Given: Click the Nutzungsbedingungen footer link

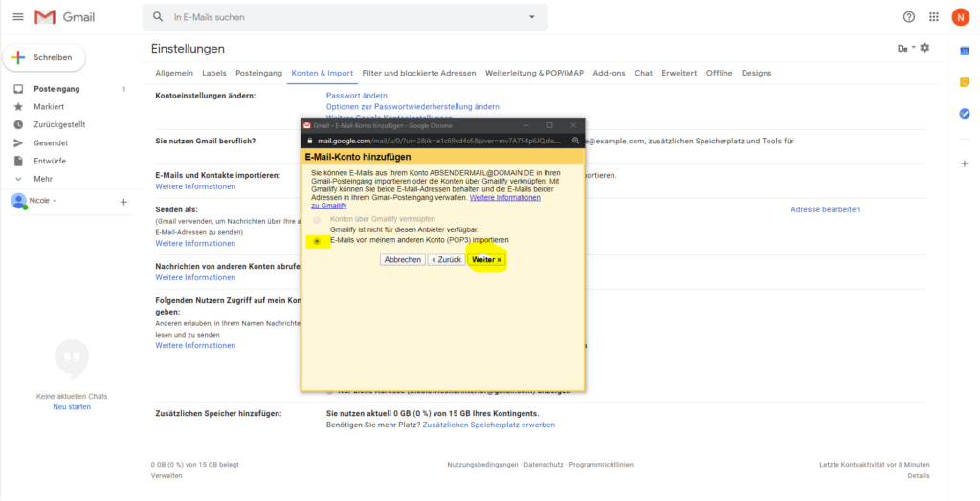Looking at the screenshot, I should 482,465.
